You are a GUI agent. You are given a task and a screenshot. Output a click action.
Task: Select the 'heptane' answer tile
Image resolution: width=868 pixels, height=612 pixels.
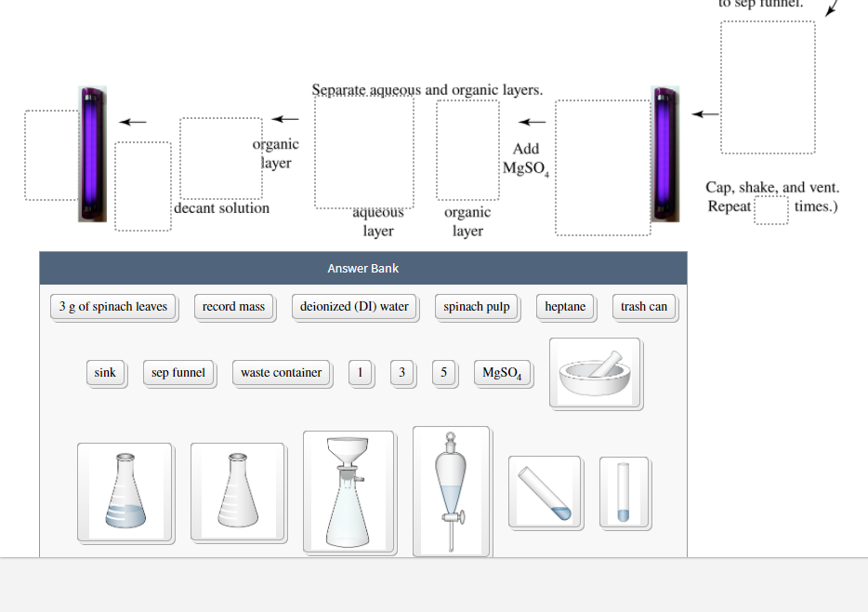pyautogui.click(x=565, y=306)
